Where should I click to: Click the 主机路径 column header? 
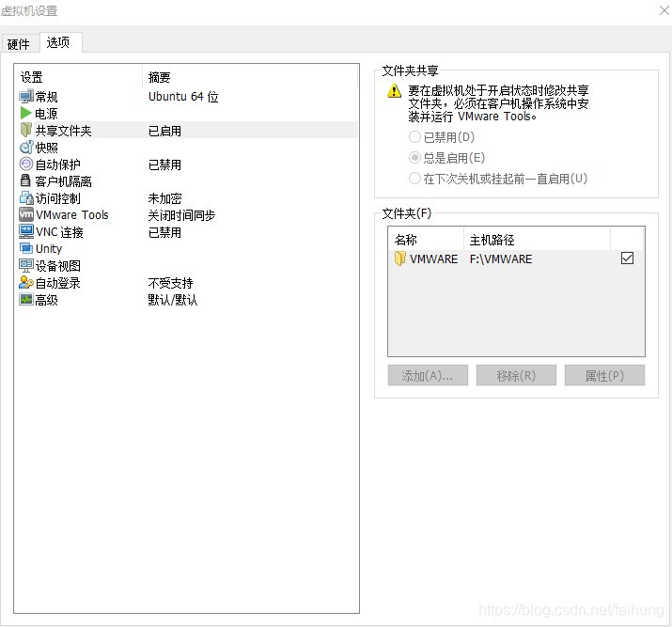537,239
